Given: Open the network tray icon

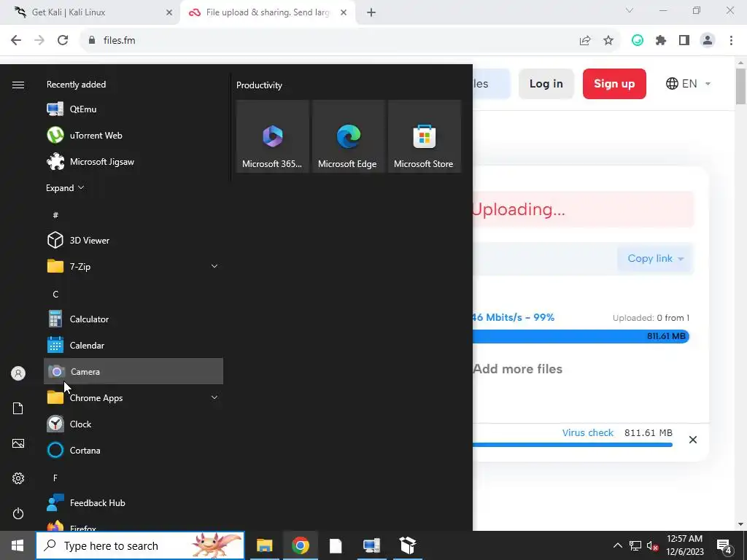Looking at the screenshot, I should (635, 545).
